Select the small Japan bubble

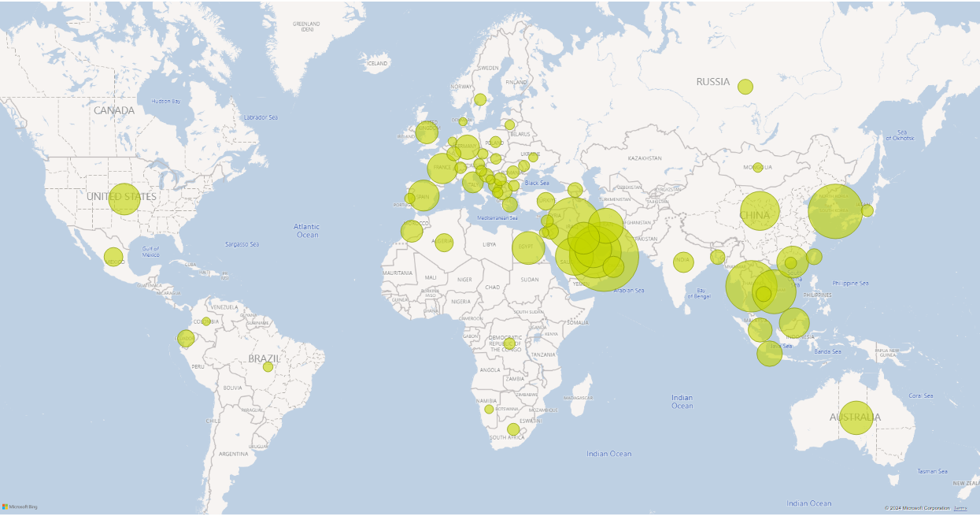867,210
